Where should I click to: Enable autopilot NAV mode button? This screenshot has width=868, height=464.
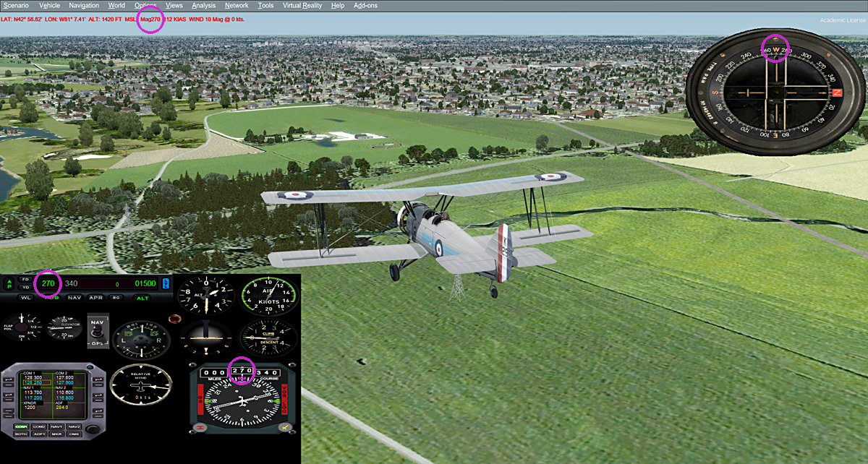pyautogui.click(x=75, y=298)
